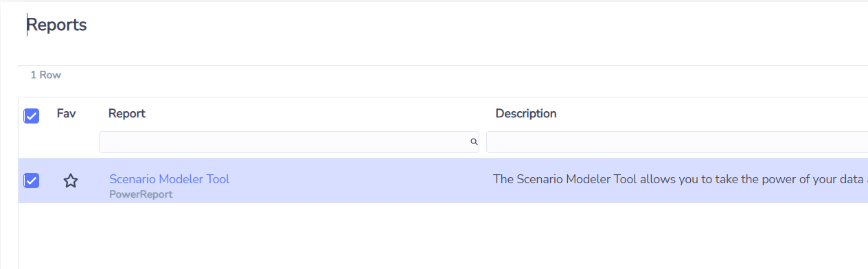Click the Scenario Modeler Tool description text
Viewport: 868px width, 269px height.
coord(680,179)
